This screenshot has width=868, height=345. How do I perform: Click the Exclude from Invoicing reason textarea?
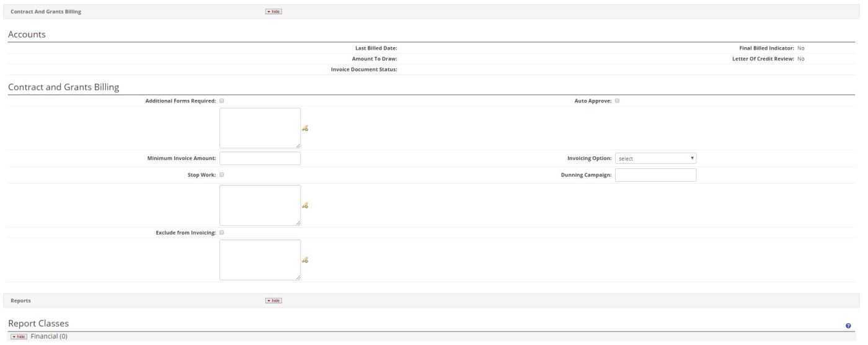260,259
